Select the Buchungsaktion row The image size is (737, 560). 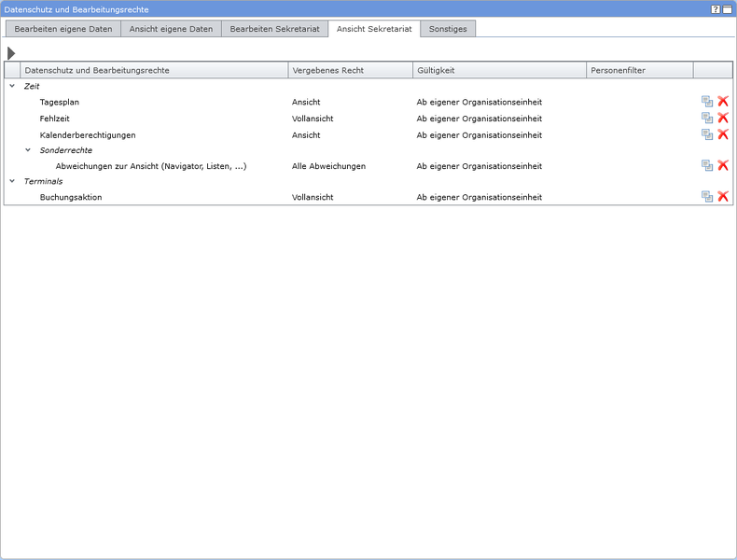(x=71, y=197)
